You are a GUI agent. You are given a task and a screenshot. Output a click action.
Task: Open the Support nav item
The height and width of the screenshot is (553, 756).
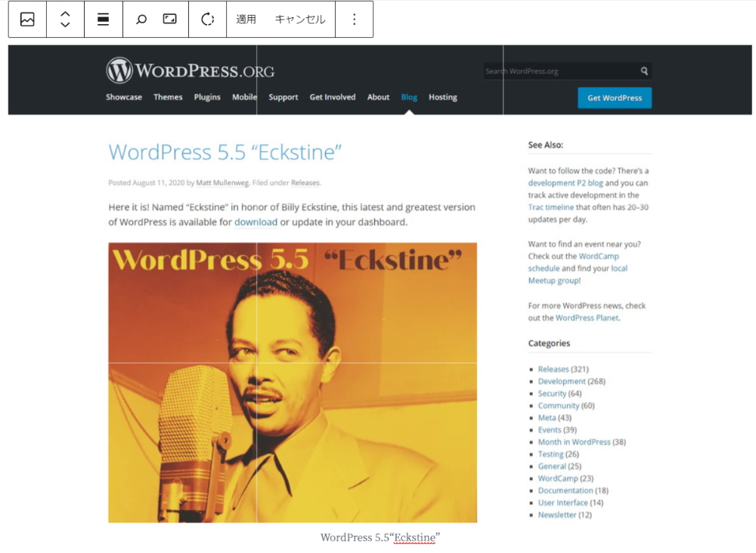click(283, 97)
